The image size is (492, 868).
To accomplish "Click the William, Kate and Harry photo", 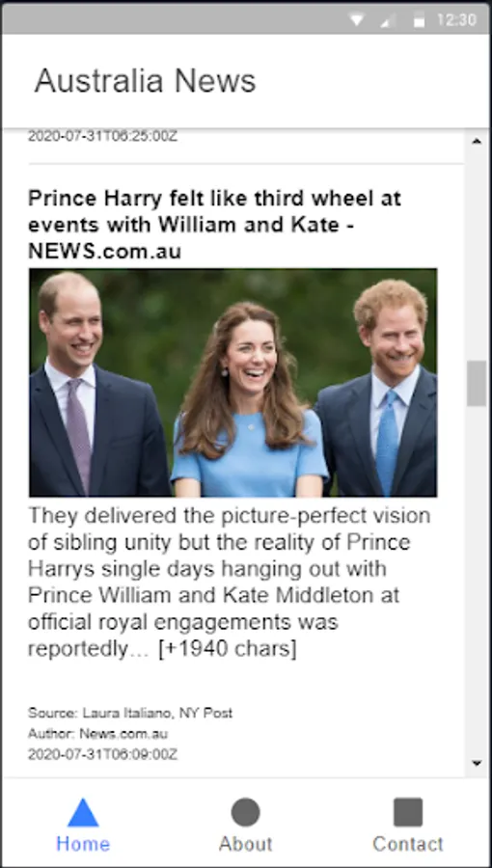I will [x=233, y=383].
